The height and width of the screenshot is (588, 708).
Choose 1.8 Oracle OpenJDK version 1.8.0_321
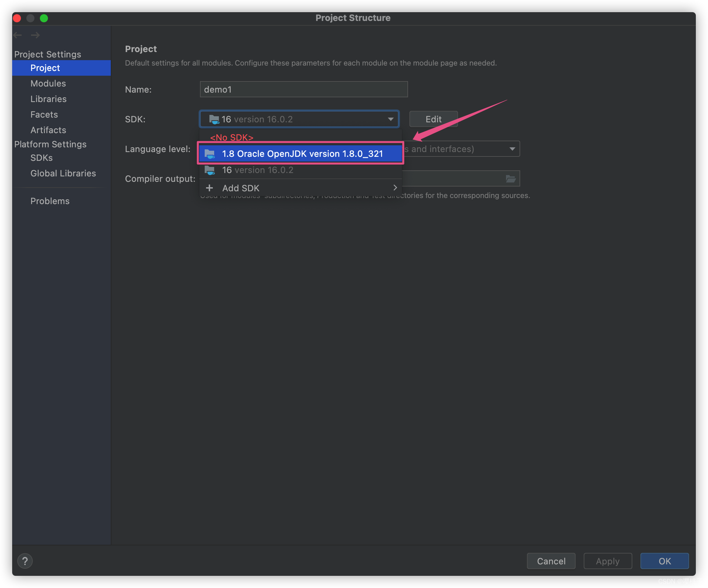302,154
